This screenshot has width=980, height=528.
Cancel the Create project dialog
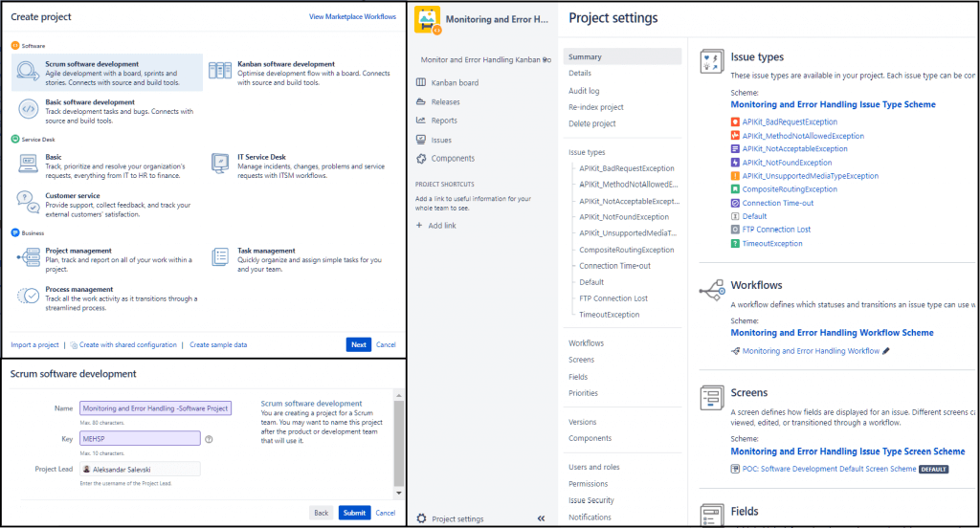[386, 345]
